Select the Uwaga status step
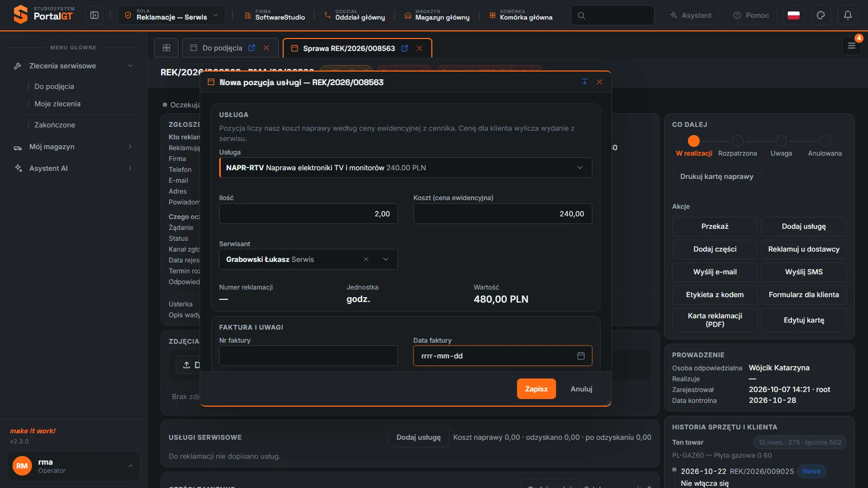 (781, 146)
